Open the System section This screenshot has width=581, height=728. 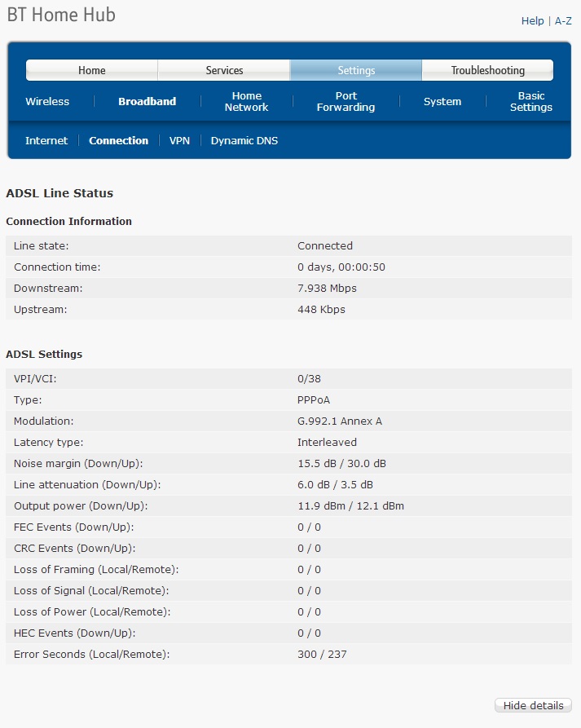pyautogui.click(x=442, y=101)
